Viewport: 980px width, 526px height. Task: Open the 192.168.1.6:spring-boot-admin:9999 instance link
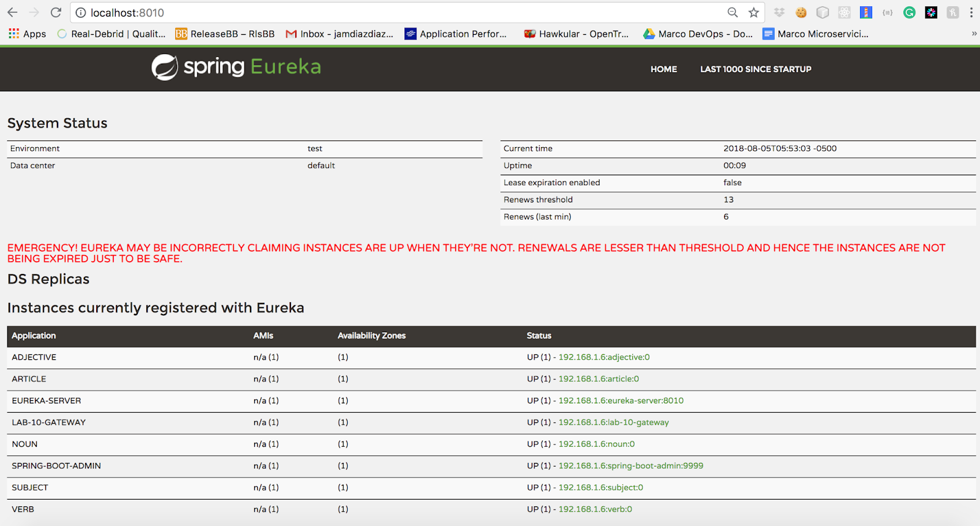coord(631,466)
